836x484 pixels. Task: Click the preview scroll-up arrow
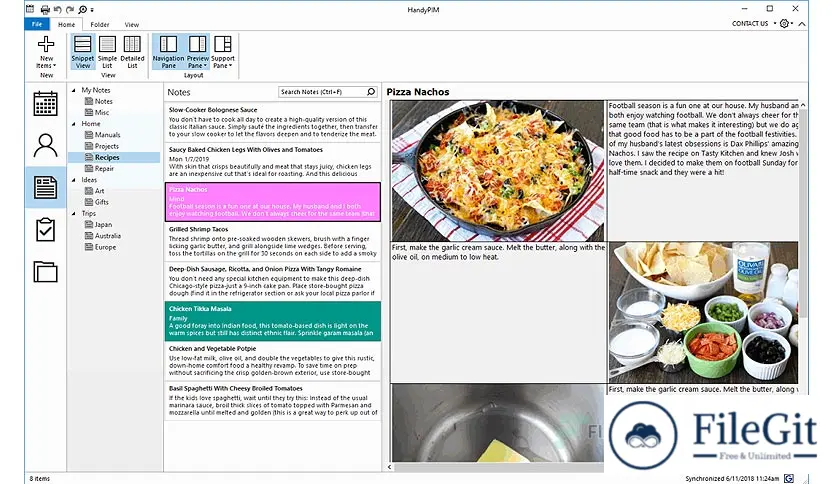(803, 105)
